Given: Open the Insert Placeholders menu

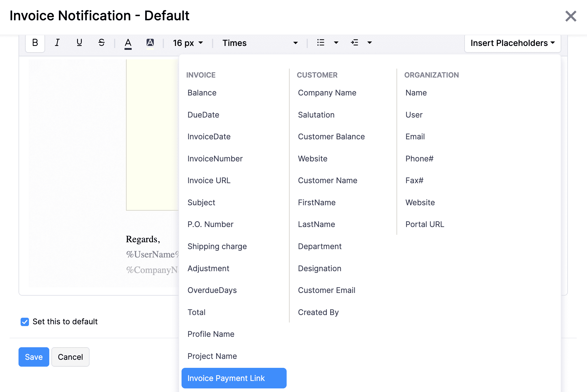Looking at the screenshot, I should click(x=512, y=43).
